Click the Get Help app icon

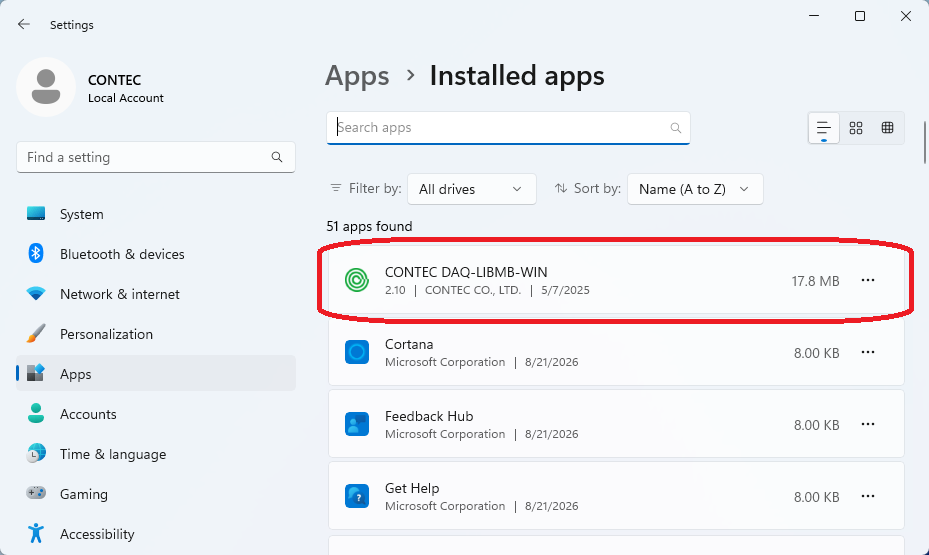click(x=357, y=496)
